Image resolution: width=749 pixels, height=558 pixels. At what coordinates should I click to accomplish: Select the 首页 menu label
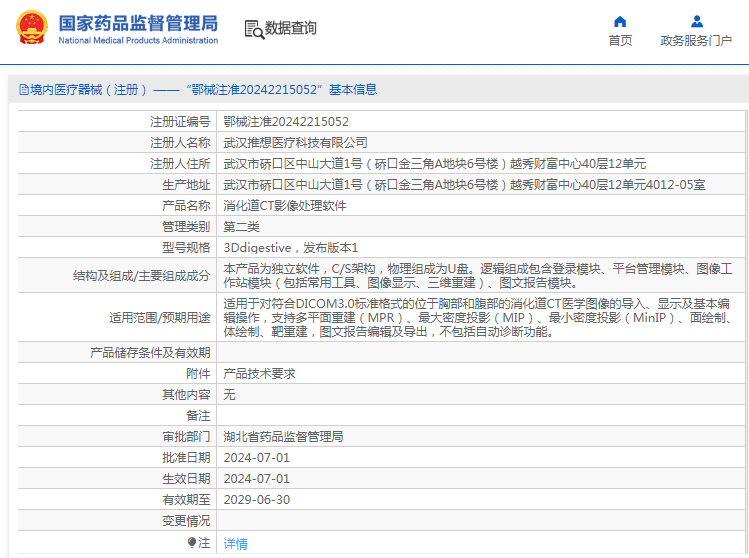pos(620,41)
